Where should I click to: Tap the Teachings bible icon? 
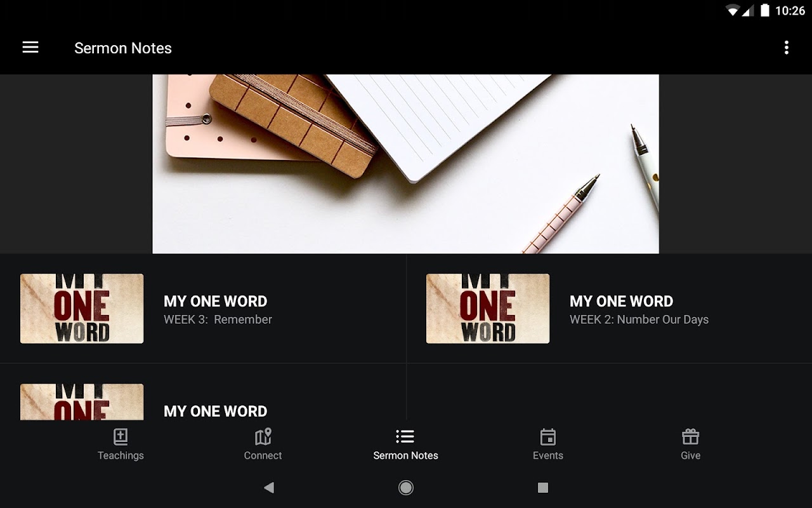tap(121, 436)
